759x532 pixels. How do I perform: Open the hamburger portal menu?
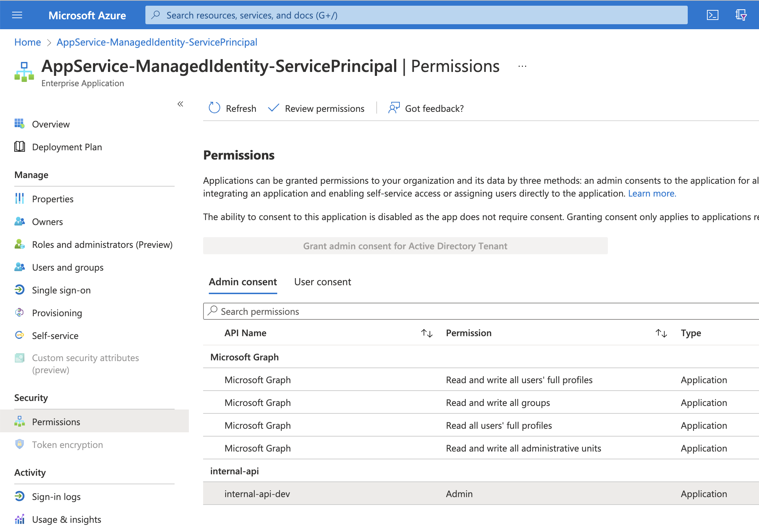tap(17, 15)
